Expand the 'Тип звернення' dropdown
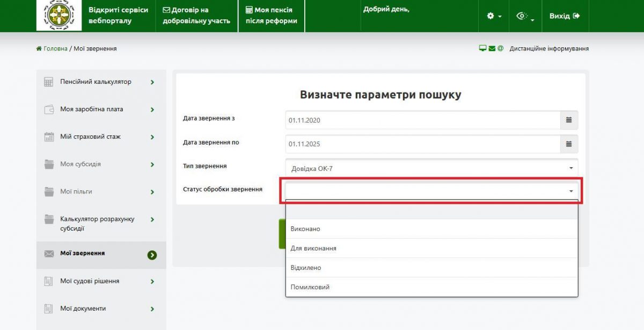The width and height of the screenshot is (644, 330). pyautogui.click(x=431, y=168)
